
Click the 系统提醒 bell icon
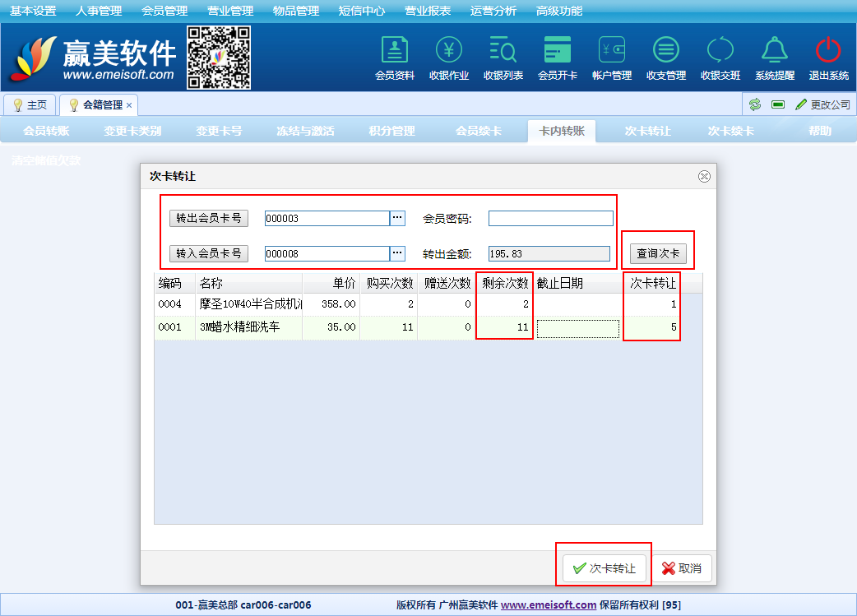[775, 51]
